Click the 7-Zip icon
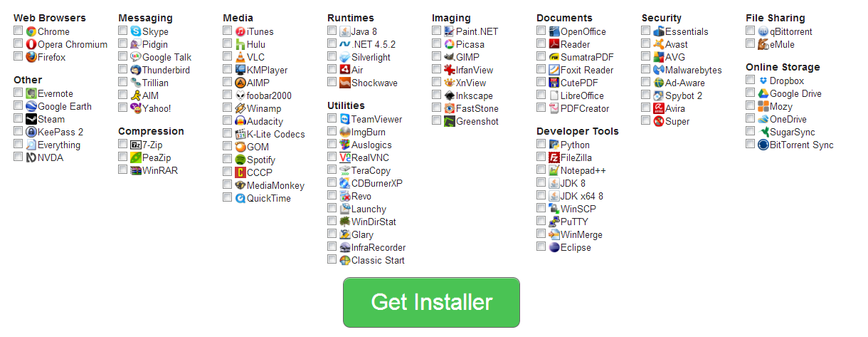Image resolution: width=868 pixels, height=337 pixels. tap(136, 145)
